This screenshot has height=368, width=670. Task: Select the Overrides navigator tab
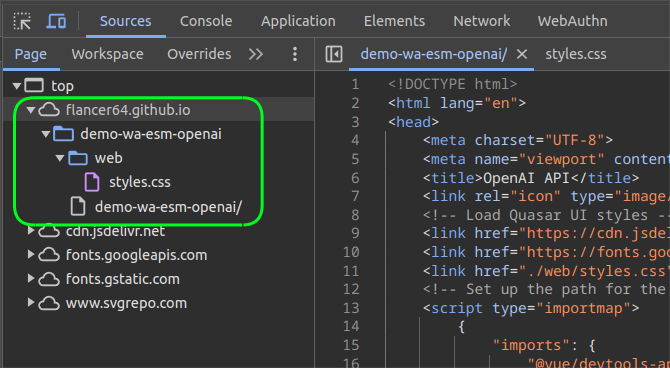pyautogui.click(x=199, y=54)
